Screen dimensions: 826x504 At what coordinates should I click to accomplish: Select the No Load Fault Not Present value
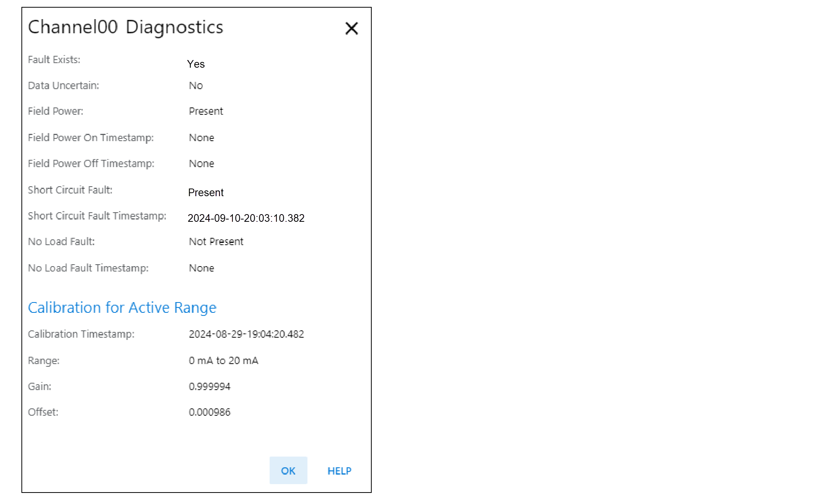216,241
